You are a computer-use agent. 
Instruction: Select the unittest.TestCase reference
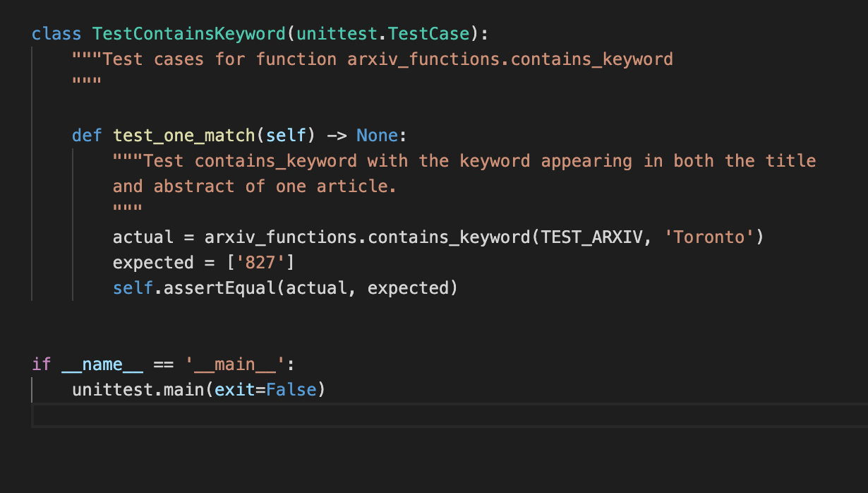[385, 32]
